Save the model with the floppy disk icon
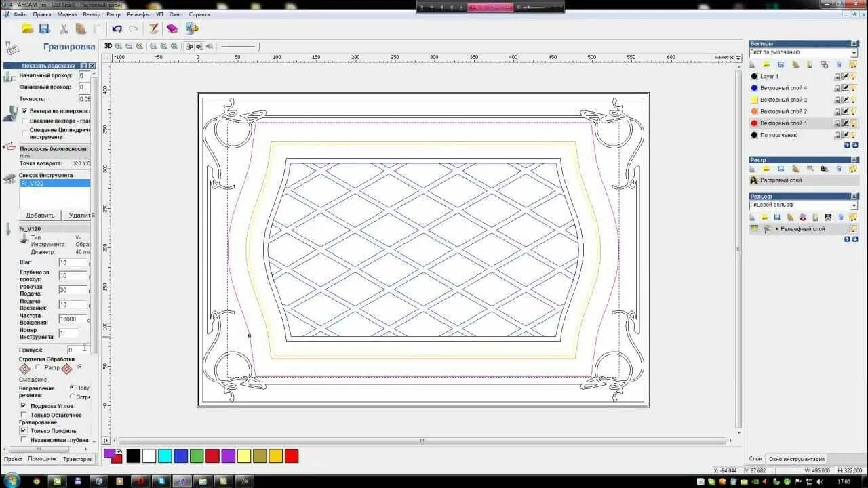 (44, 28)
